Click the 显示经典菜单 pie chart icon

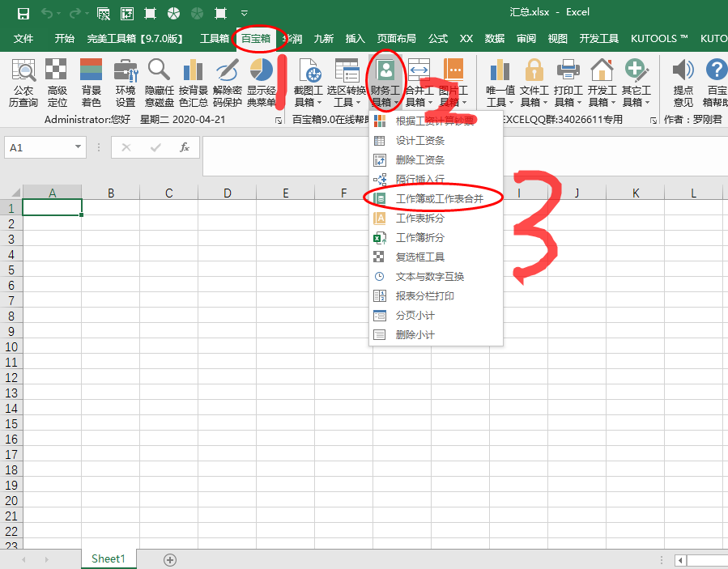pos(262,83)
